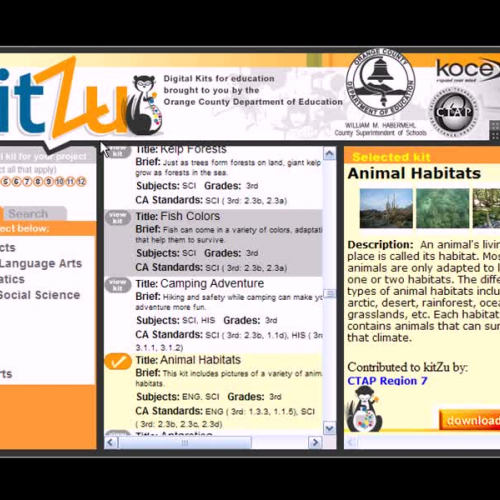Click the kit list scroll-down arrow

tap(329, 428)
